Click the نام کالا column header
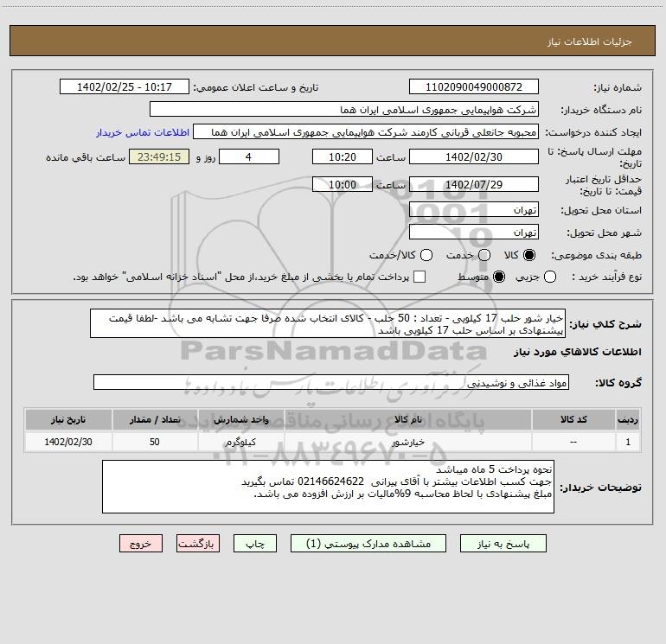 407,419
